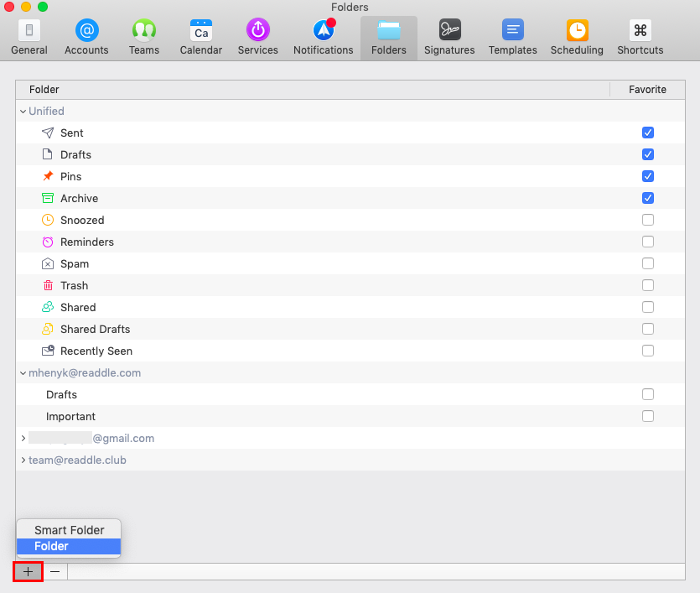Screen dimensions: 700x593
Task: Click the minus button to remove folder
Action: [54, 571]
